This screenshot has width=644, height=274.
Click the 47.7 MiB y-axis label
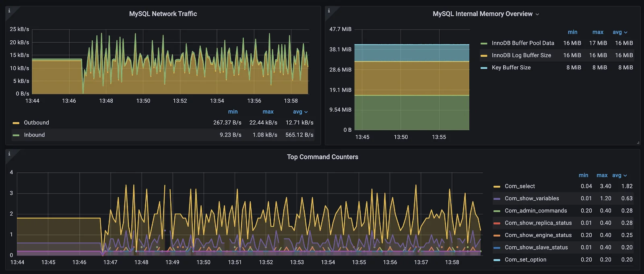341,29
